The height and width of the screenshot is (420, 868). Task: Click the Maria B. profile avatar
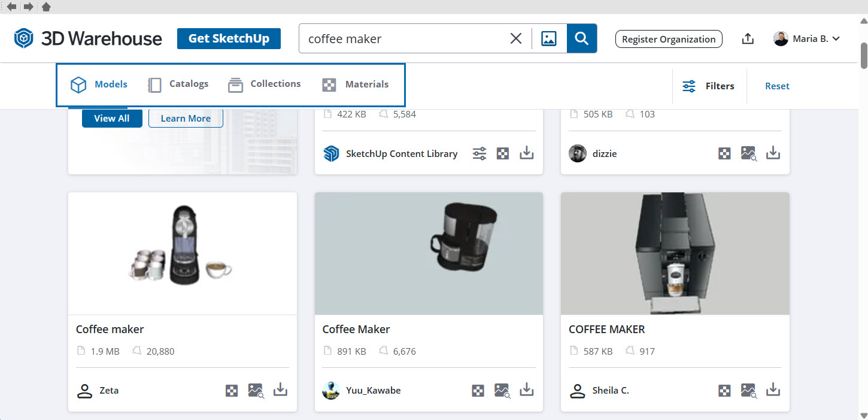point(781,39)
